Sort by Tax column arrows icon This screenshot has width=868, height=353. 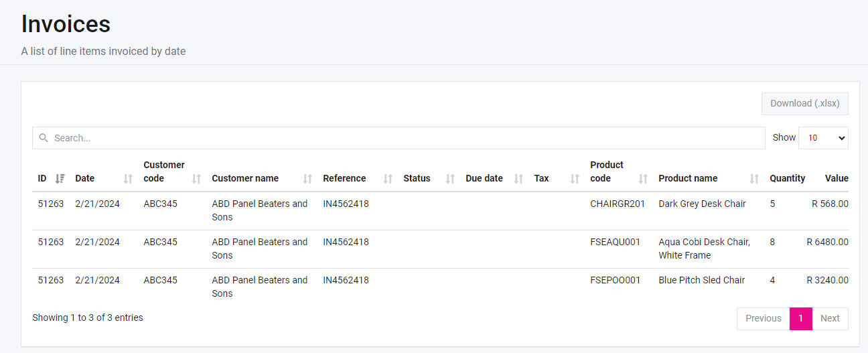(575, 179)
